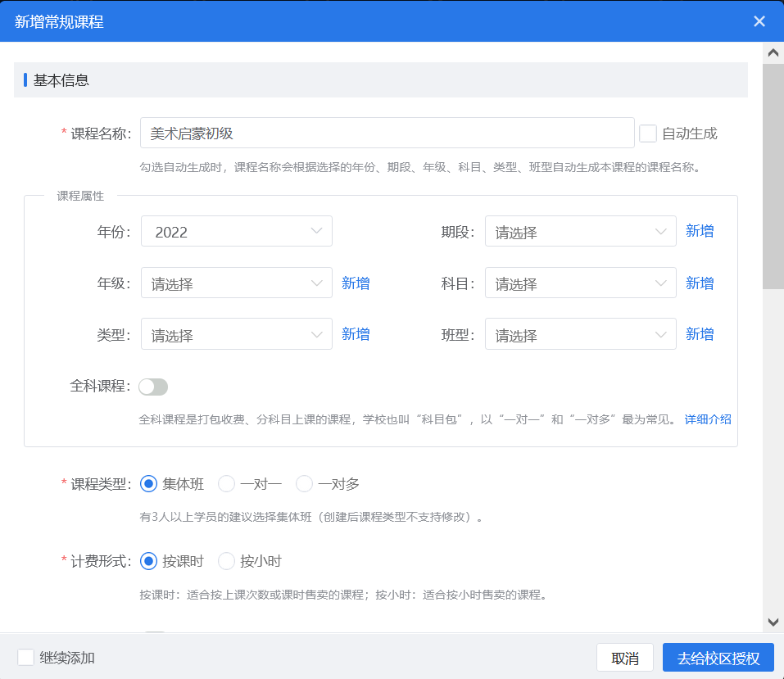Click the scrollbar up arrow
Screen dimensions: 784x679
coord(773,52)
